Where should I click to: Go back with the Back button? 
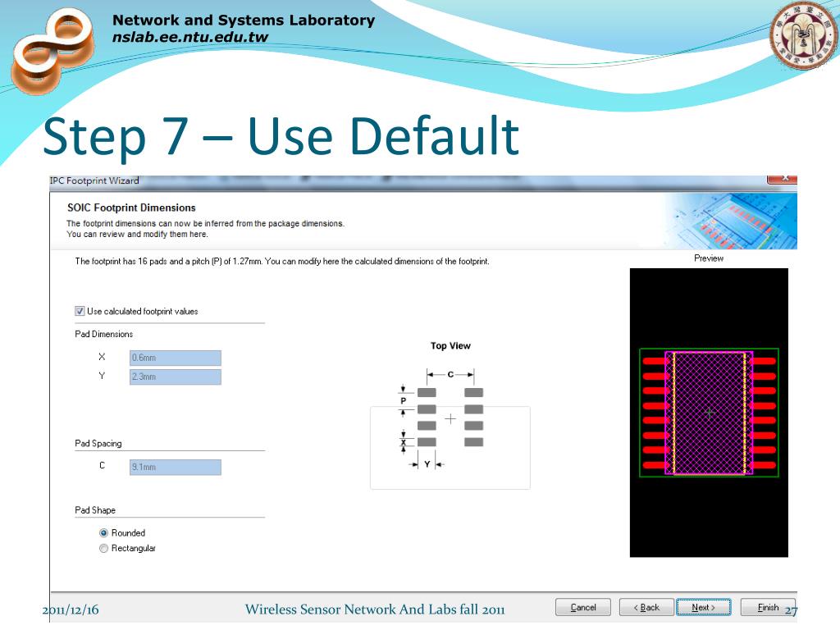646,608
